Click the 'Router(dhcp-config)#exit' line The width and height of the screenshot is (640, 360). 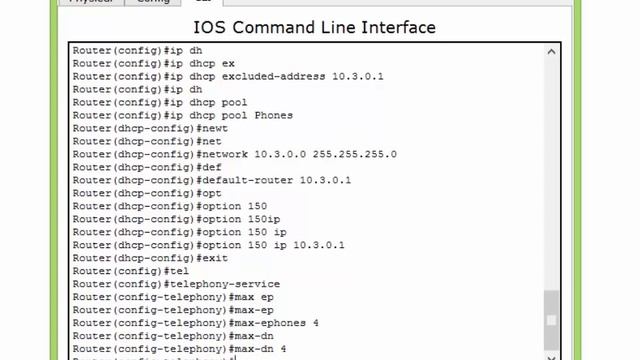coord(151,258)
